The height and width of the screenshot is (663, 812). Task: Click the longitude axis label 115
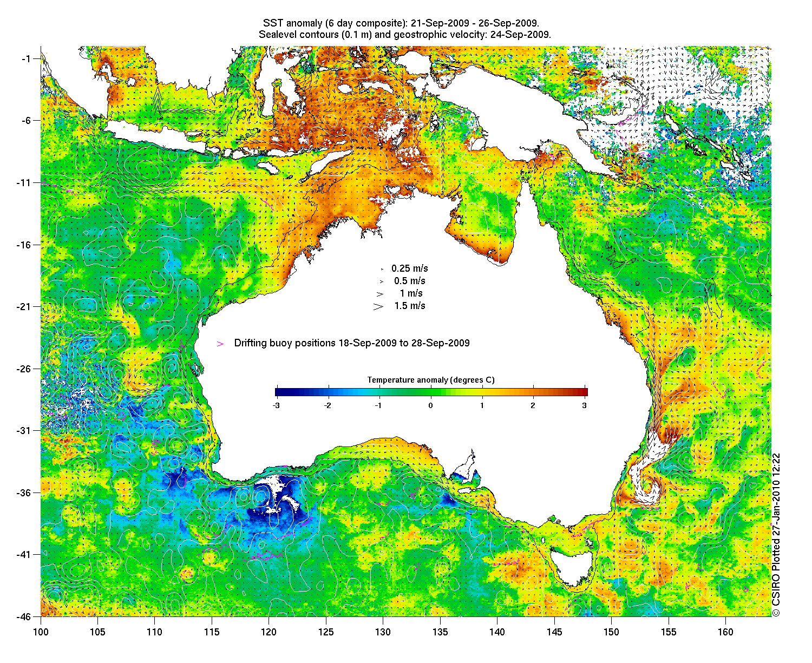pyautogui.click(x=212, y=632)
